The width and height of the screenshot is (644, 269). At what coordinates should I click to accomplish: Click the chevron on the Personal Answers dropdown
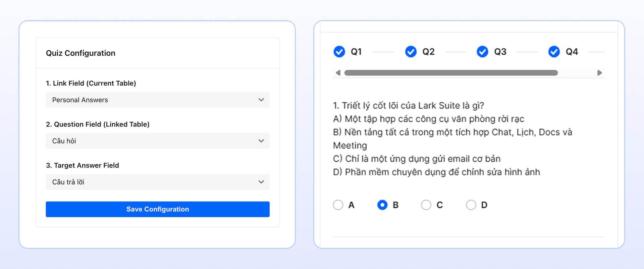point(261,100)
